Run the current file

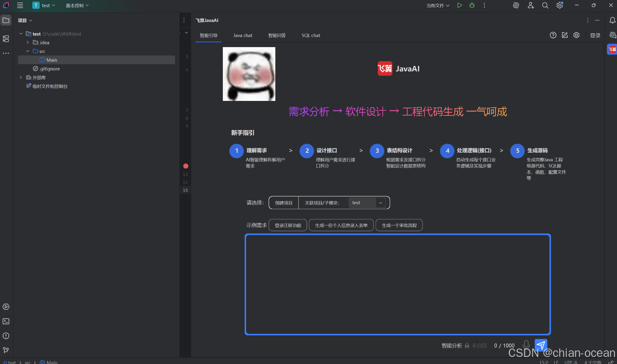pyautogui.click(x=459, y=5)
